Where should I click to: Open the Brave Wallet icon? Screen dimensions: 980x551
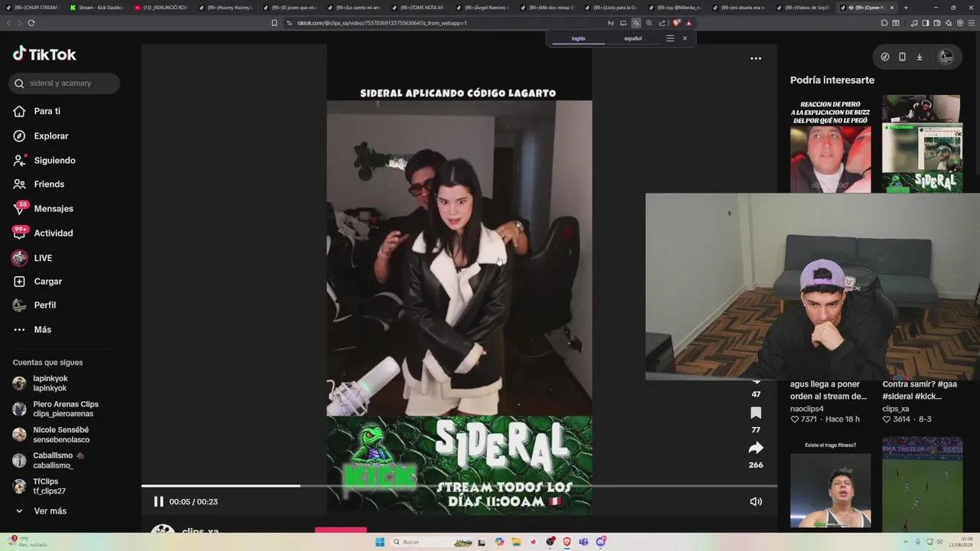(937, 23)
